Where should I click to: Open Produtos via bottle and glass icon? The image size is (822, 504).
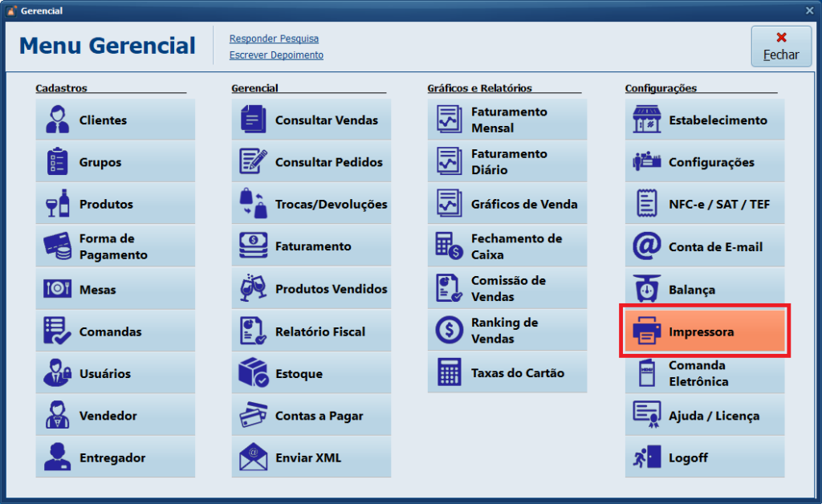click(x=58, y=204)
